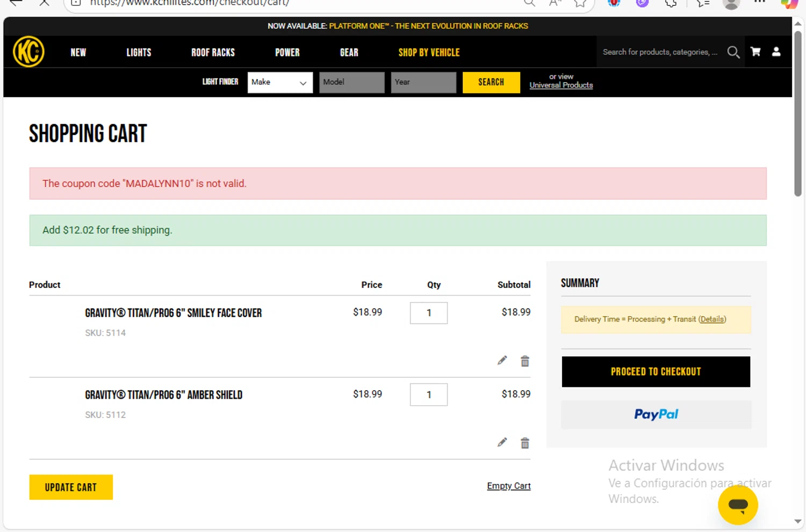Pay with the PayPal button
The height and width of the screenshot is (532, 806).
pos(656,414)
